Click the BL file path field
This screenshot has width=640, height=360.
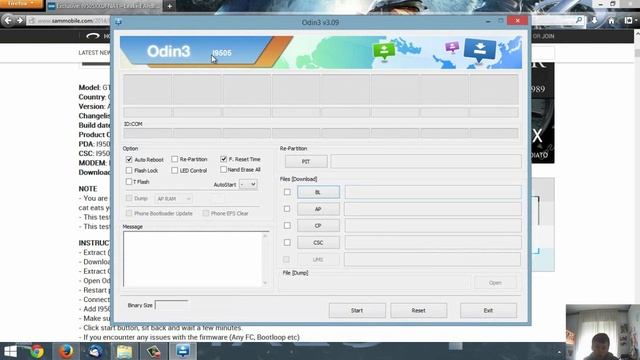(433, 192)
